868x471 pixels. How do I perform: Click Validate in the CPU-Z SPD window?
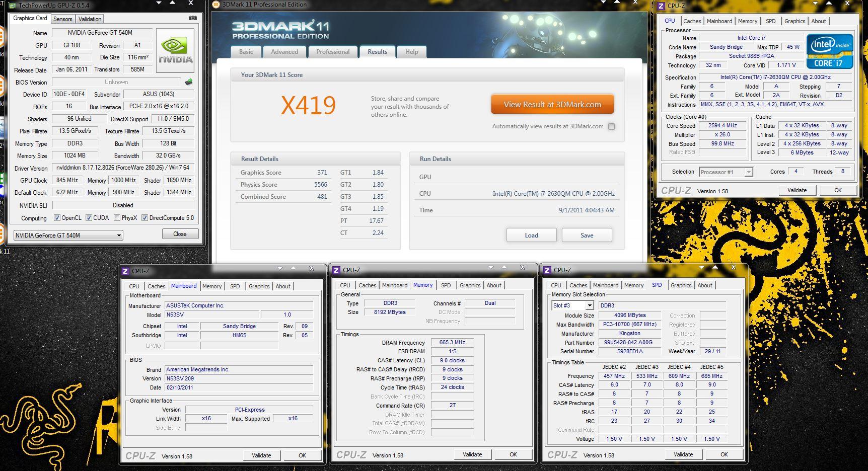coord(683,454)
